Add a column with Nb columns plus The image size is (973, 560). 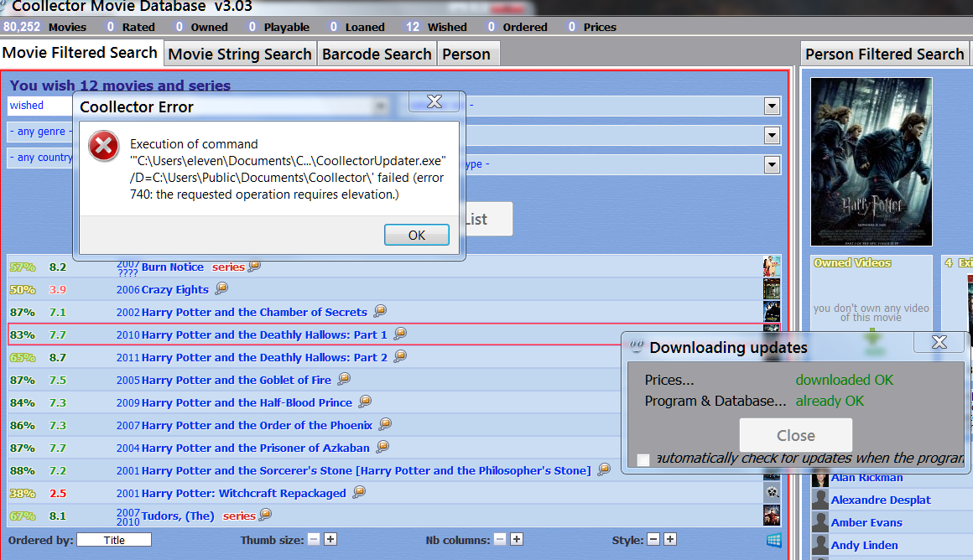coord(517,540)
